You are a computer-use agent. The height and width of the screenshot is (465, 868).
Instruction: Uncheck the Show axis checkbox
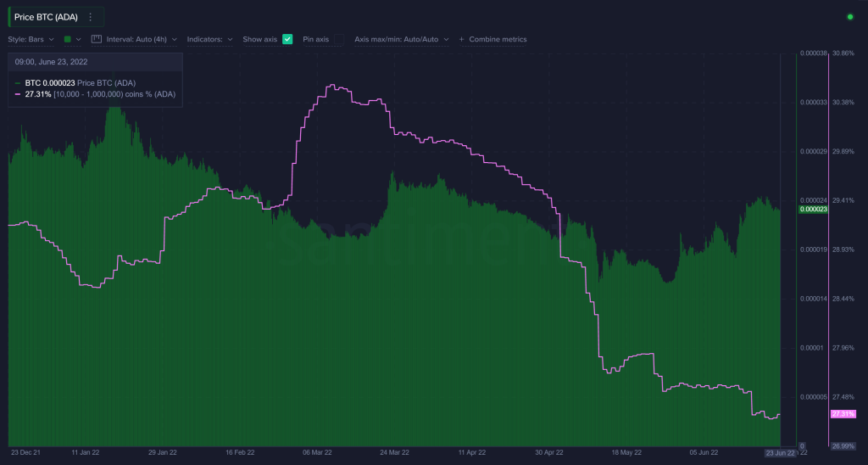coord(287,39)
